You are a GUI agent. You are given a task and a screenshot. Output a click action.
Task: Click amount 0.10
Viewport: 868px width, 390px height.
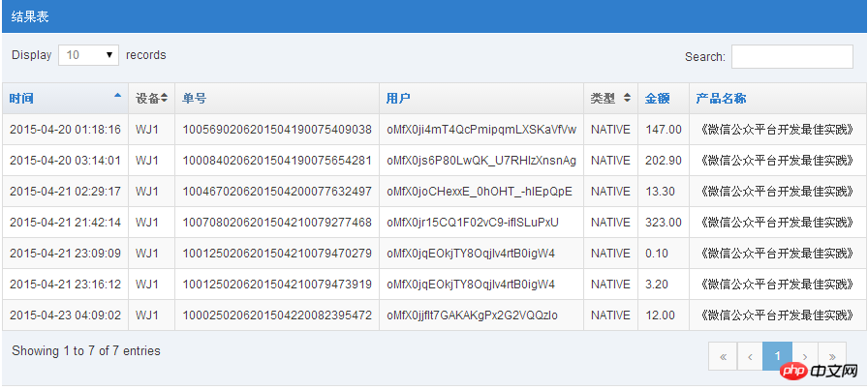pos(657,254)
